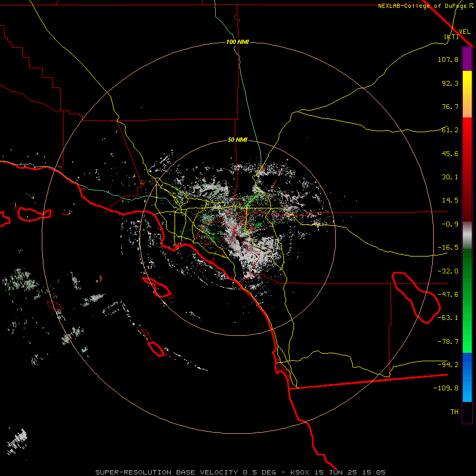
Task: Click the Super-Resolution Base Velocity caption
Action: [241, 472]
